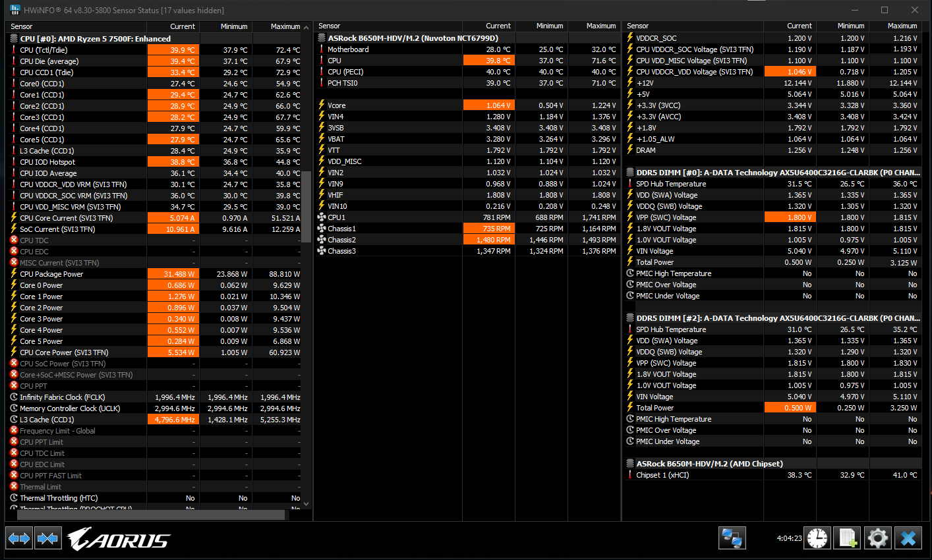
Task: Click Minimum column header in the motherboard panel
Action: coord(541,26)
